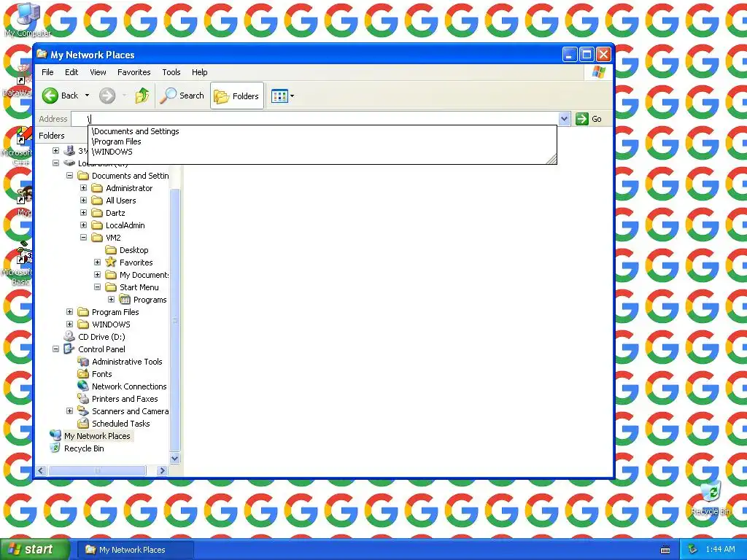
Task: Collapse the Start Menu tree node
Action: point(97,287)
